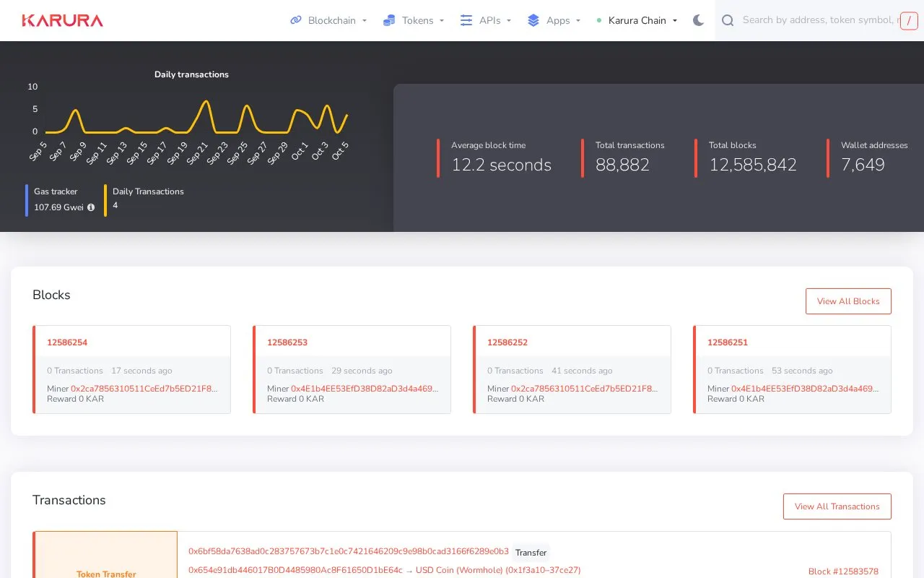Click the search magnifier icon

[x=728, y=20]
